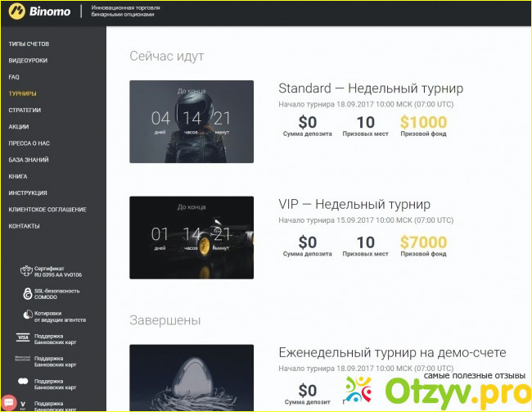Click the VIP tournament countdown thumbnail
This screenshot has height=412, width=532.
click(192, 237)
